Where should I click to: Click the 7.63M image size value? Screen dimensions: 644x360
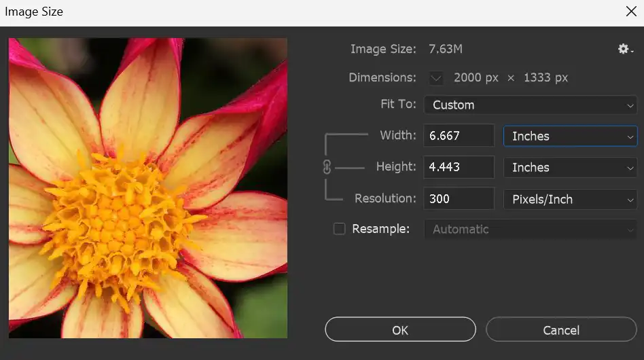click(x=446, y=50)
